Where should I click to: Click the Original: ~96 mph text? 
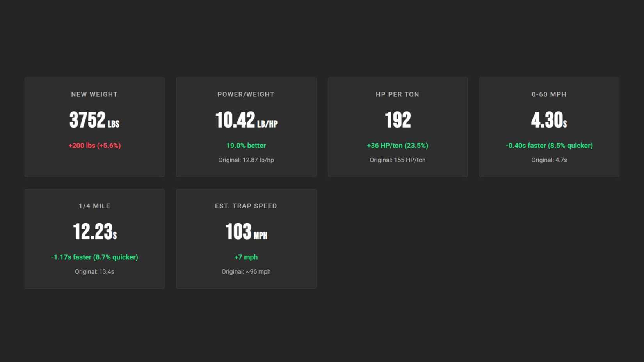point(246,271)
